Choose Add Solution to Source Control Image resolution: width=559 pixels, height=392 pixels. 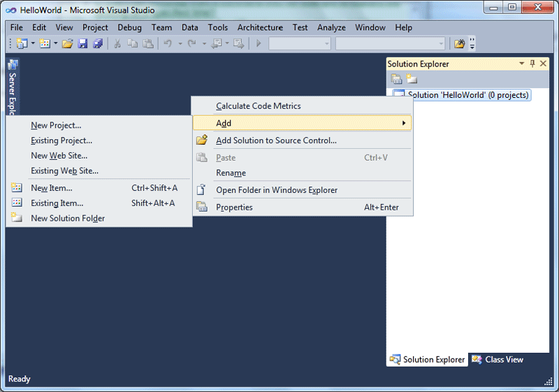click(303, 140)
